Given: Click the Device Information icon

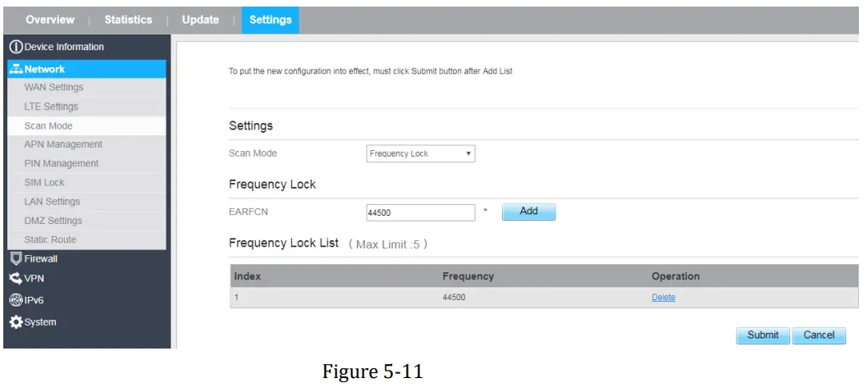Looking at the screenshot, I should click(x=16, y=47).
